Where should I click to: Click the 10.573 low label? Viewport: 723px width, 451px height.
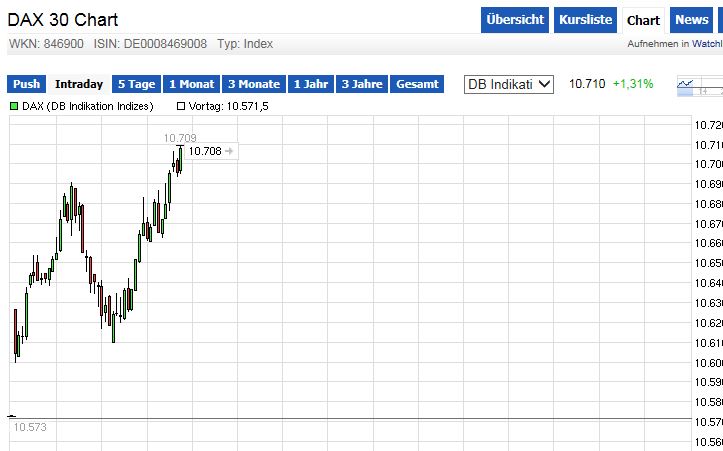pos(30,427)
